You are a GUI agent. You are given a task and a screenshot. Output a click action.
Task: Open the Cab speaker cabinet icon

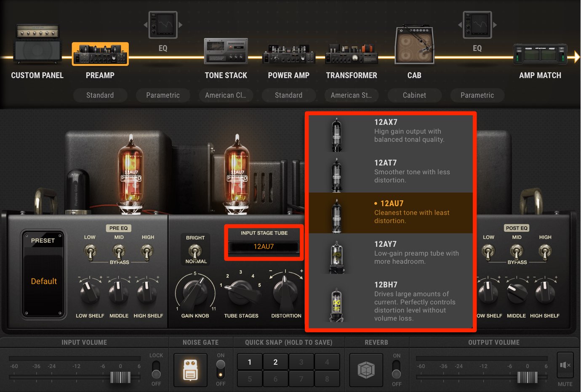coord(414,45)
